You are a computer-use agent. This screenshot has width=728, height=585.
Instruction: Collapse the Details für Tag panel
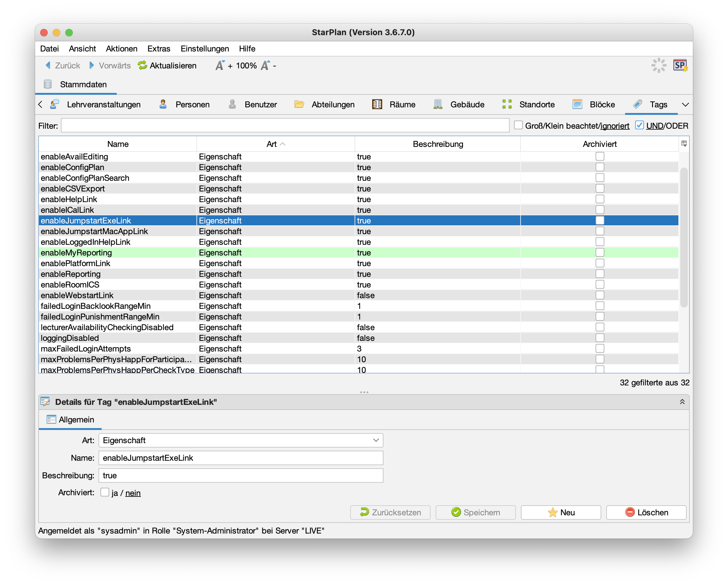pyautogui.click(x=682, y=402)
